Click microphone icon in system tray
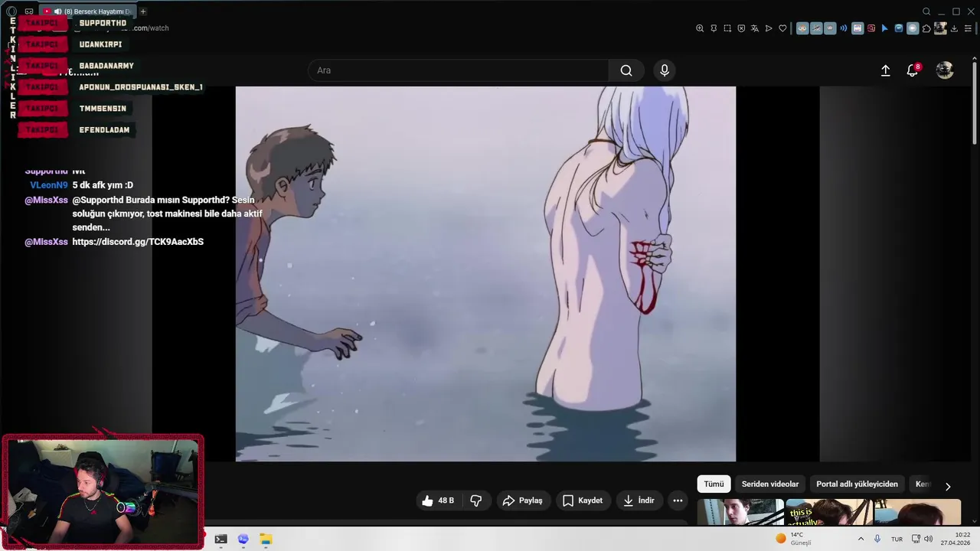The image size is (980, 551). tap(877, 539)
